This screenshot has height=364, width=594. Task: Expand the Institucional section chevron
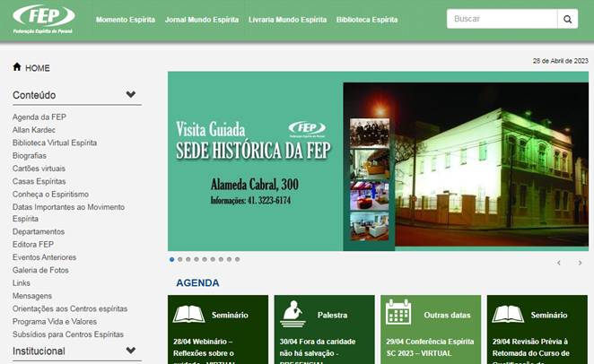click(131, 351)
